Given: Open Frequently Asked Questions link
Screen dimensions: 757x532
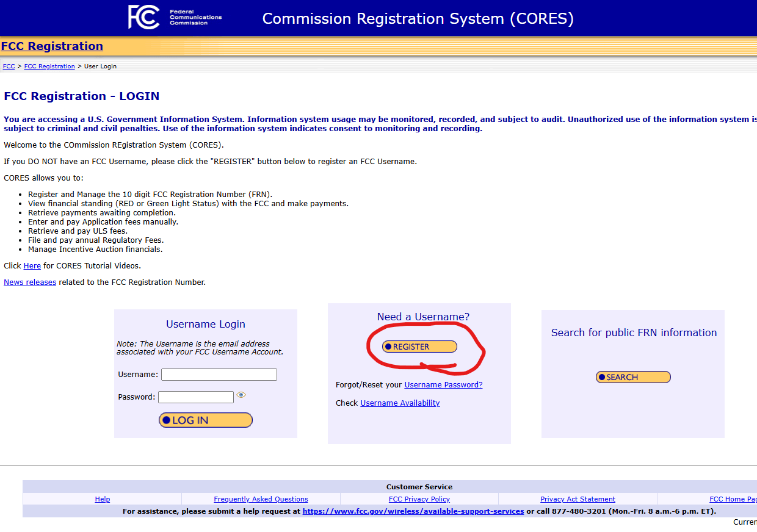Looking at the screenshot, I should pos(261,499).
